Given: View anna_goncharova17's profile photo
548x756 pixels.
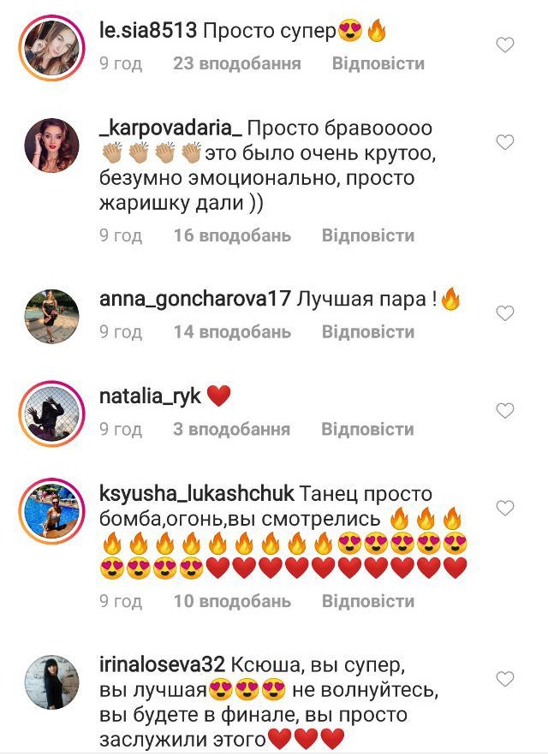Looking at the screenshot, I should 51,316.
